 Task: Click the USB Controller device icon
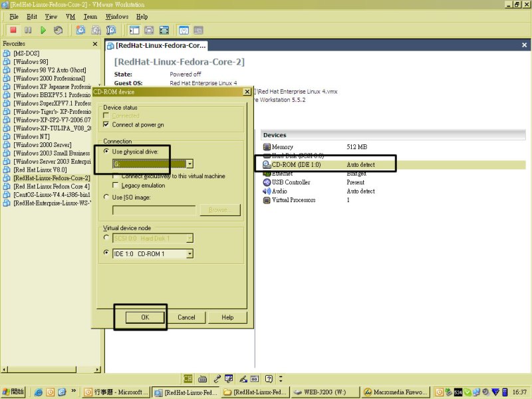pos(267,182)
